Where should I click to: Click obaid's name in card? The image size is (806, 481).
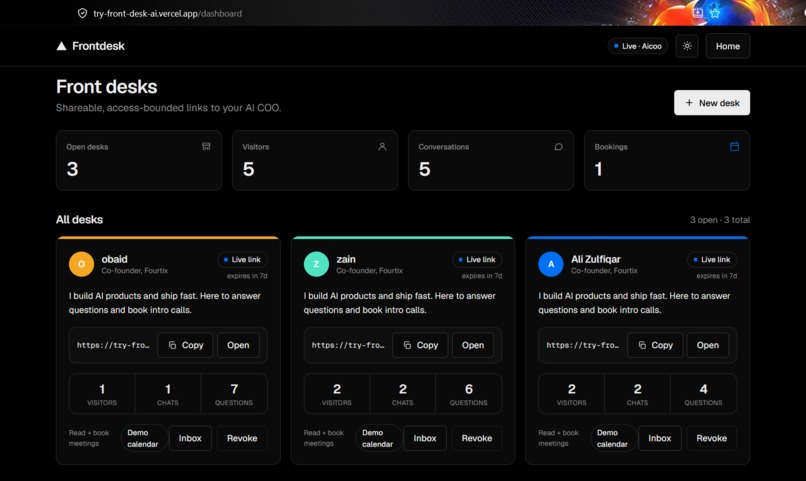click(114, 260)
